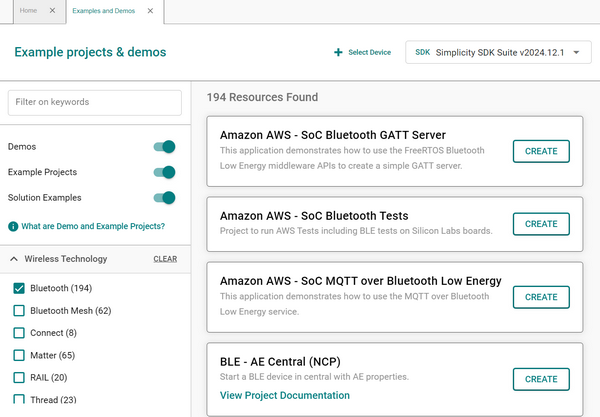Open the Select Device link

(369, 52)
